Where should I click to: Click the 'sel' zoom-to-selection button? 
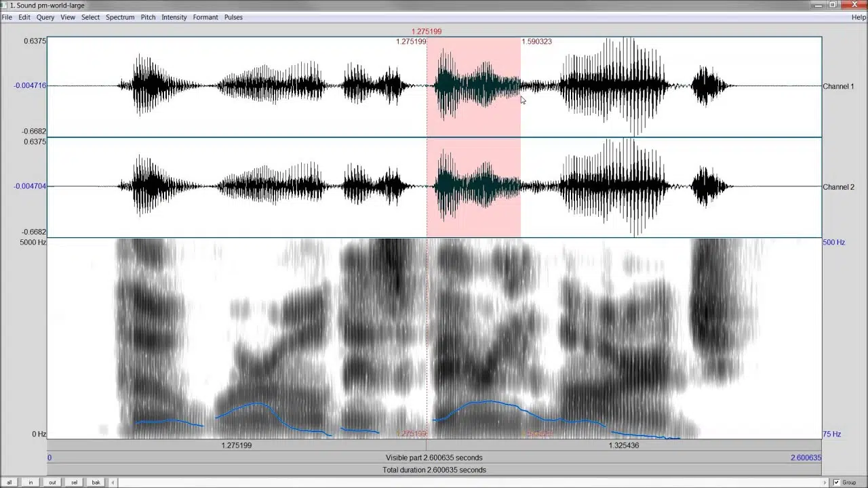point(74,483)
